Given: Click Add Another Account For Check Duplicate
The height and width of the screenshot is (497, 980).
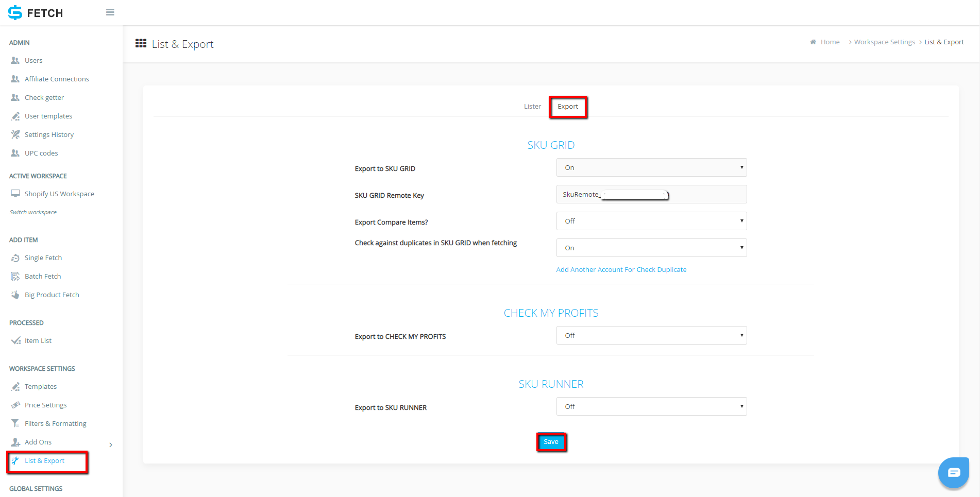Looking at the screenshot, I should [x=621, y=269].
